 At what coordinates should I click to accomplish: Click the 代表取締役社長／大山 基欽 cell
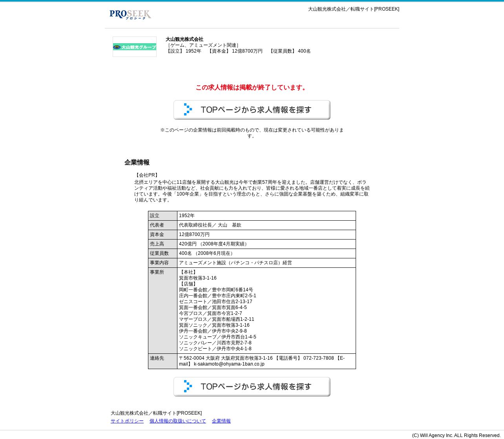pos(267,225)
